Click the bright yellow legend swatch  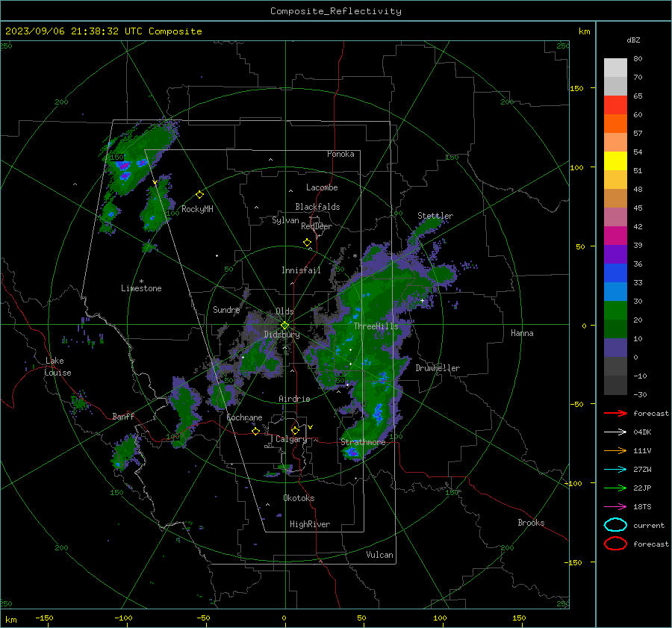point(615,161)
